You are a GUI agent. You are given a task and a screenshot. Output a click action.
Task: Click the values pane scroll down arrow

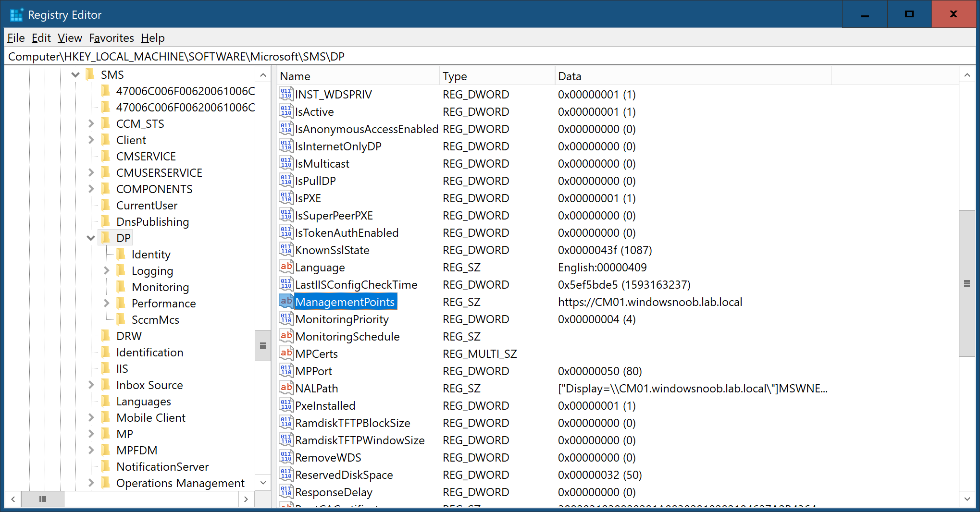pyautogui.click(x=967, y=499)
